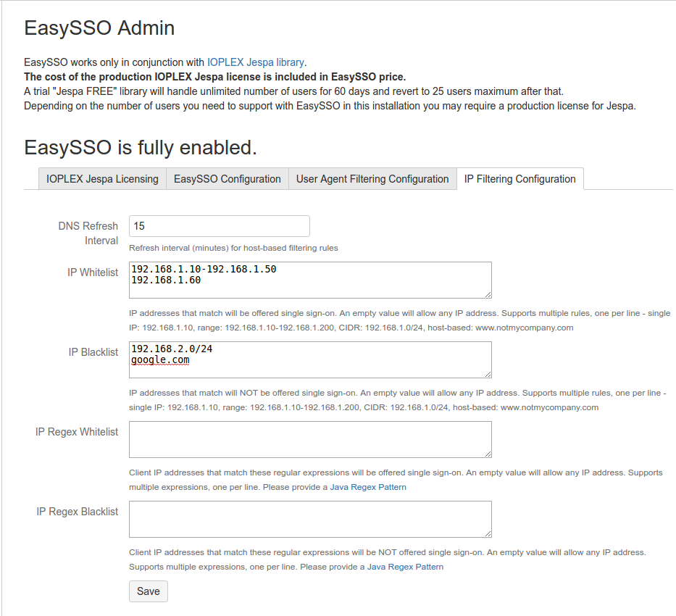Focus the DNS Refresh Interval field
676x616 pixels.
point(220,226)
